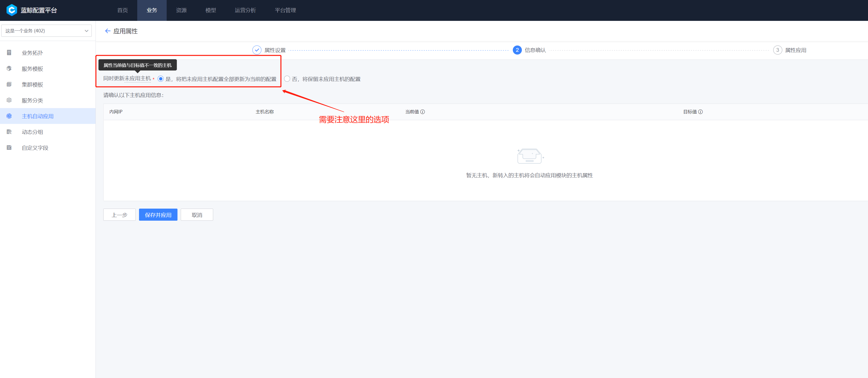The width and height of the screenshot is (868, 378).
Task: Click the info icon next to 当前值
Action: click(x=423, y=112)
